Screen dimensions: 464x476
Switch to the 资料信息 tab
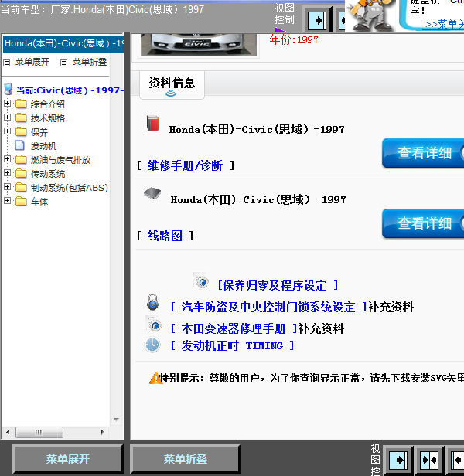pos(172,85)
